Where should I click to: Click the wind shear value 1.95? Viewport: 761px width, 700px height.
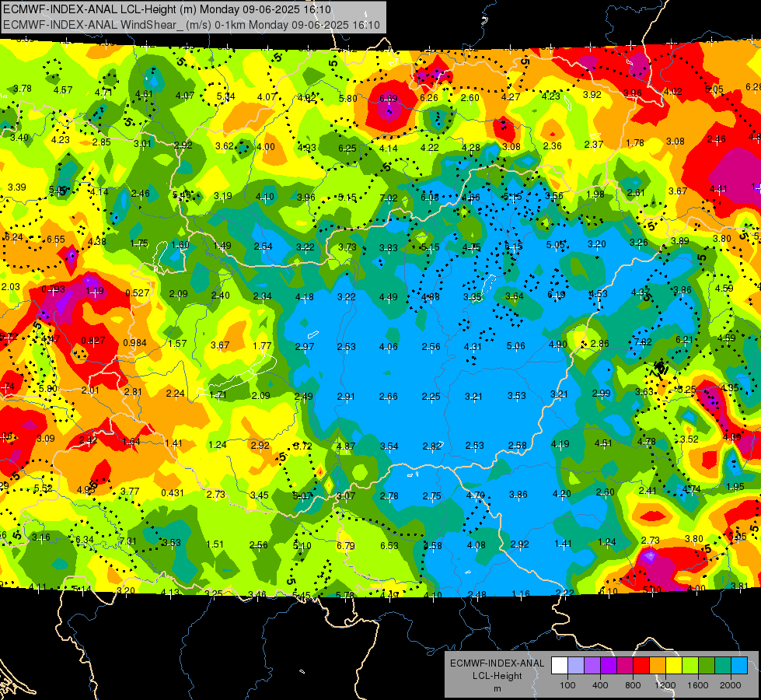(735, 487)
